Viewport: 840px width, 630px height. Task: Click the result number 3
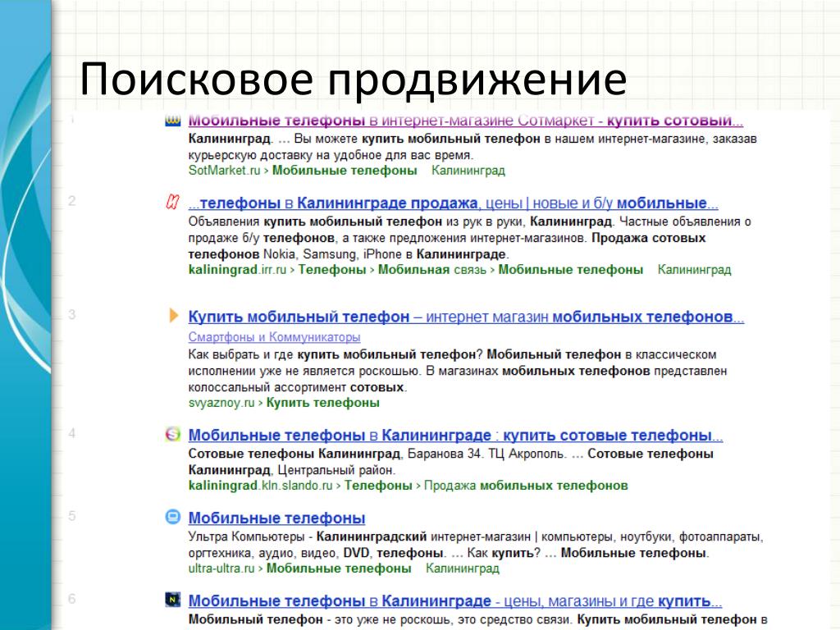[x=72, y=314]
